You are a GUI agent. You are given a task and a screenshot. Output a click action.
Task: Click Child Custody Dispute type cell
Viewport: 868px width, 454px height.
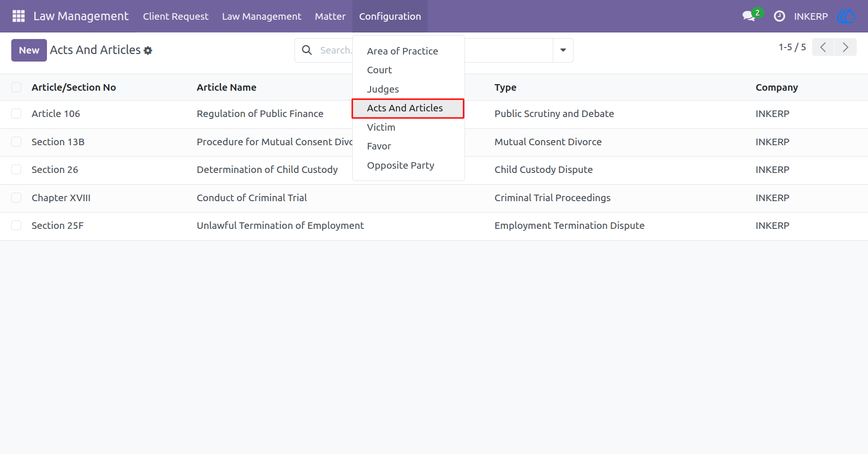coord(543,170)
